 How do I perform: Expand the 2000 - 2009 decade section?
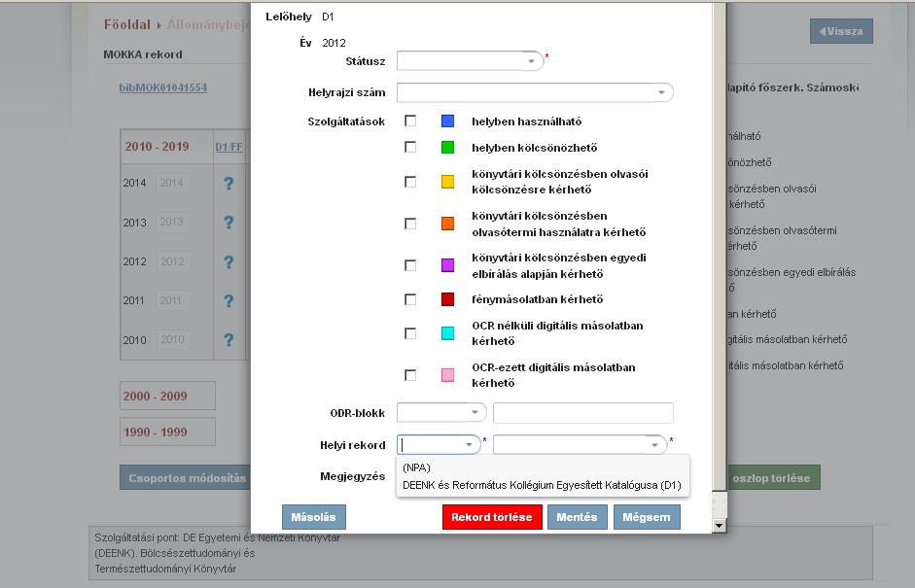tap(156, 397)
